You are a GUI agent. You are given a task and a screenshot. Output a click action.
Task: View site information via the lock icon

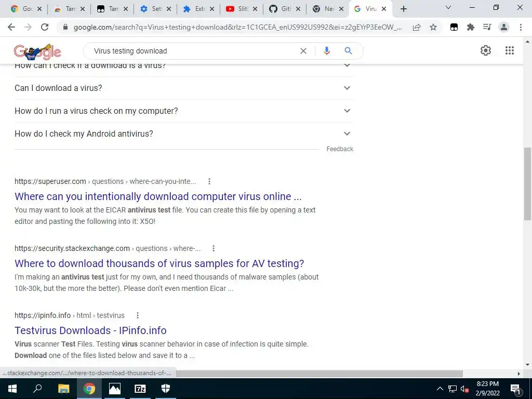tap(65, 27)
